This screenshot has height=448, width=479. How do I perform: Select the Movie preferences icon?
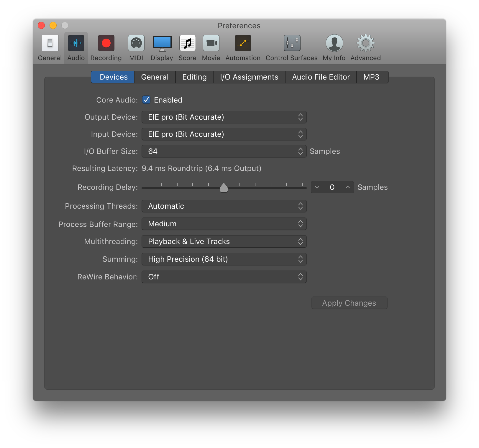211,43
